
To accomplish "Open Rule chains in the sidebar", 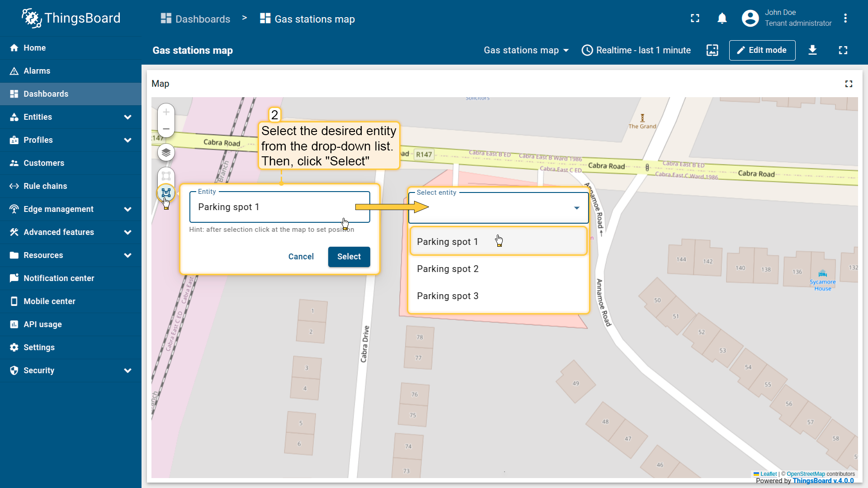I will pyautogui.click(x=45, y=186).
